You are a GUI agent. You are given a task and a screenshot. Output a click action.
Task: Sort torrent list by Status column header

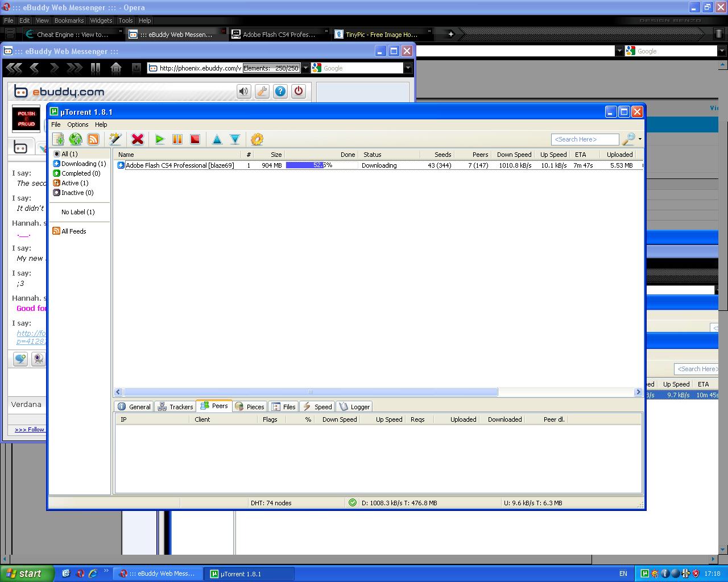point(390,155)
